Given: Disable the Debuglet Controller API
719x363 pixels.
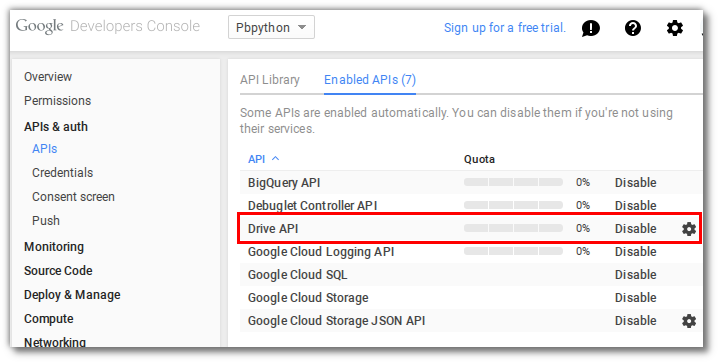Looking at the screenshot, I should (636, 205).
